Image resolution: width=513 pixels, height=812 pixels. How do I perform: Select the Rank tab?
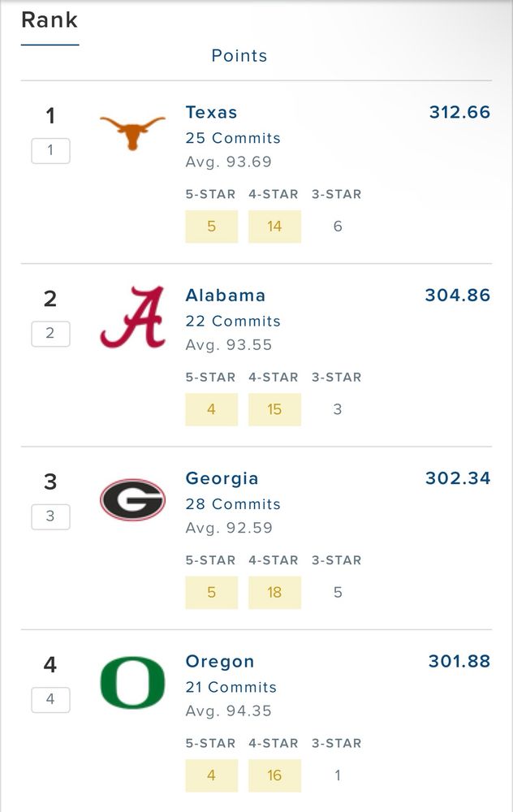click(x=50, y=20)
